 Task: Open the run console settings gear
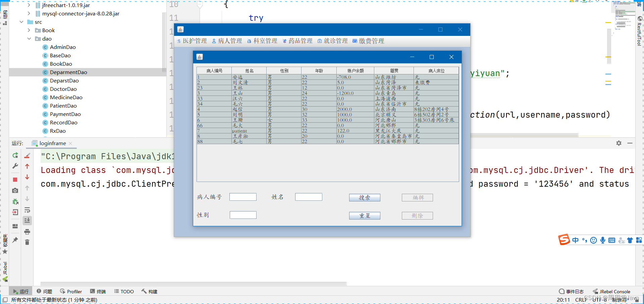tap(619, 143)
